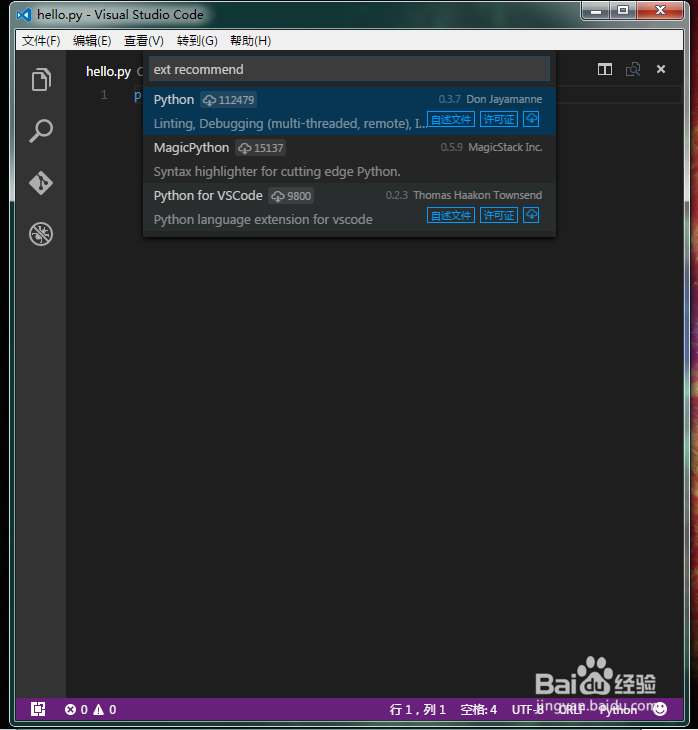Image resolution: width=698 pixels, height=730 pixels.
Task: Change language mode Python in status bar
Action: coord(618,710)
